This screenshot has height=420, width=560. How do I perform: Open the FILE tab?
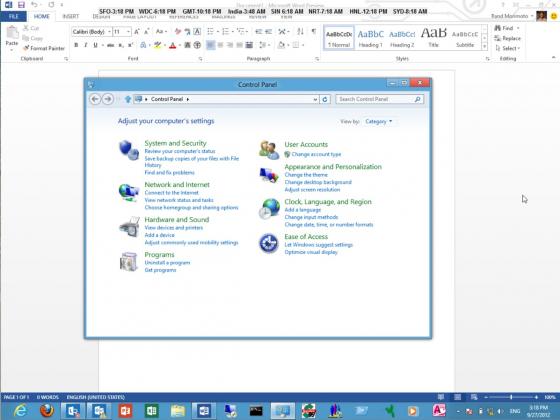[x=13, y=16]
